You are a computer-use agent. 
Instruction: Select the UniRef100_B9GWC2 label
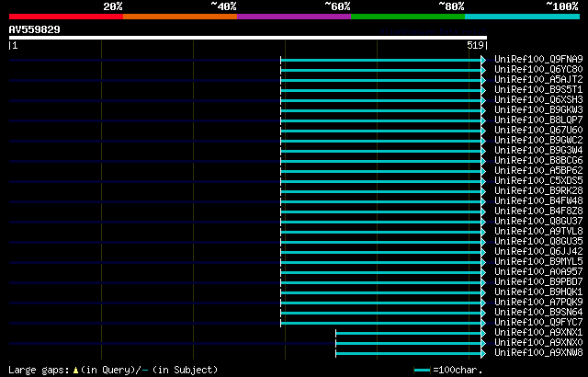pos(538,141)
